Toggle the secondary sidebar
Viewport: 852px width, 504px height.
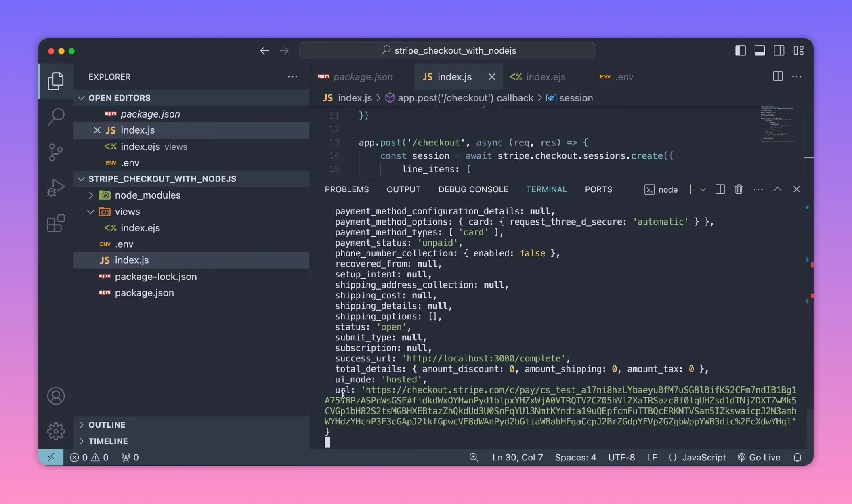coord(779,50)
